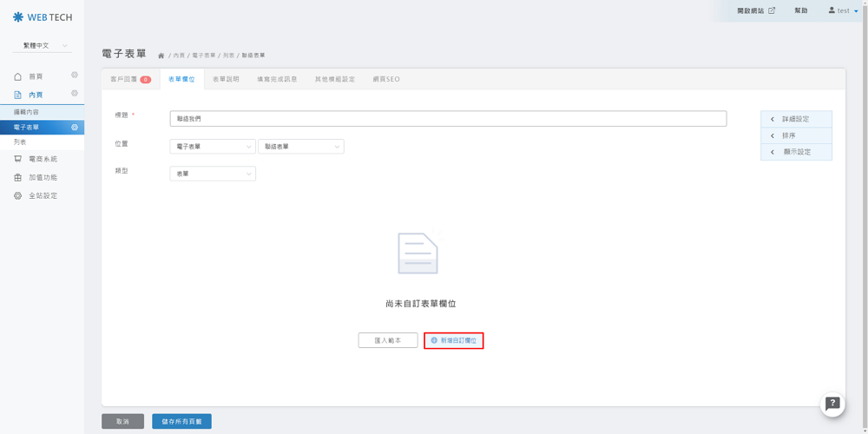The image size is (868, 434).
Task: Expand the 詳細設定 side panel
Action: [796, 119]
